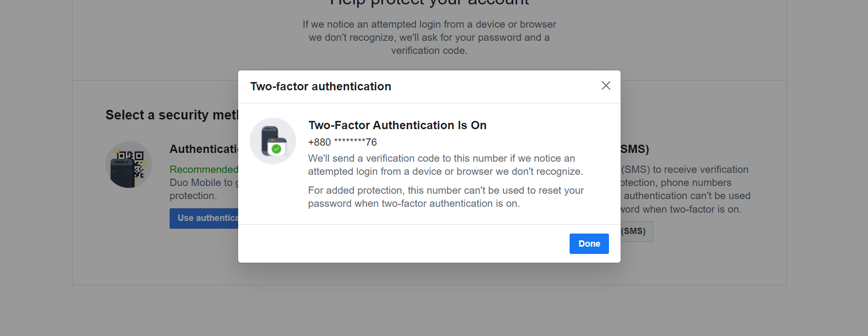Click the added protection note in dialog
Viewport: 868px width, 336px height.
(446, 197)
